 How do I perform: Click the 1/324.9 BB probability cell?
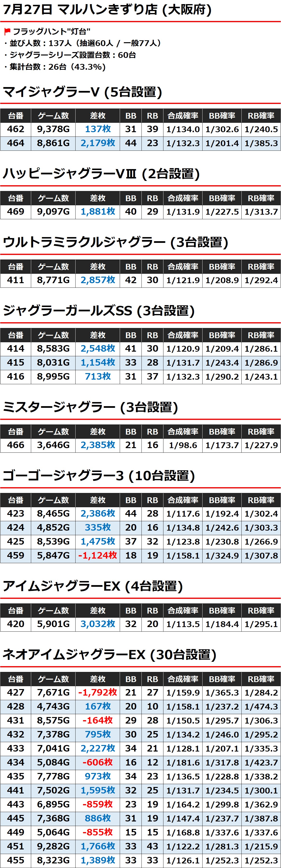tap(222, 556)
